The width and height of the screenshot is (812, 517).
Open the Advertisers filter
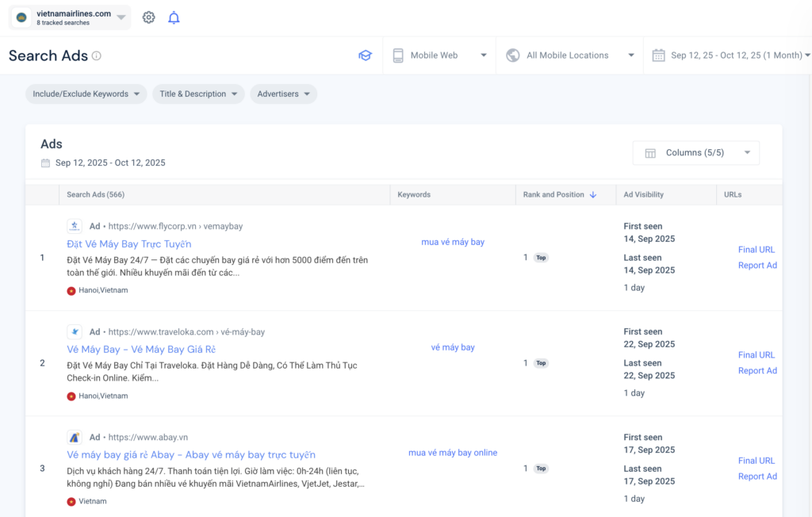pyautogui.click(x=283, y=94)
